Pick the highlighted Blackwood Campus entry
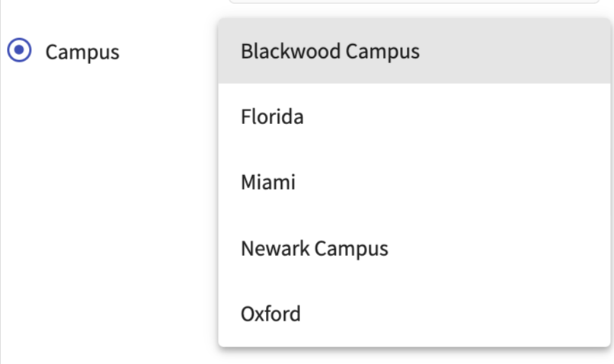The height and width of the screenshot is (364, 614). [x=330, y=52]
